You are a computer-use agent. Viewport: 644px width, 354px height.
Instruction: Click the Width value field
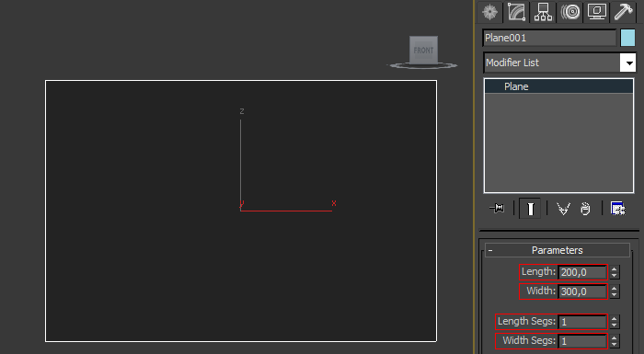point(582,291)
